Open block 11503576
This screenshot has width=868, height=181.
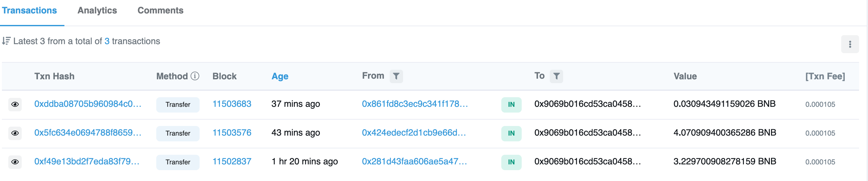point(232,133)
